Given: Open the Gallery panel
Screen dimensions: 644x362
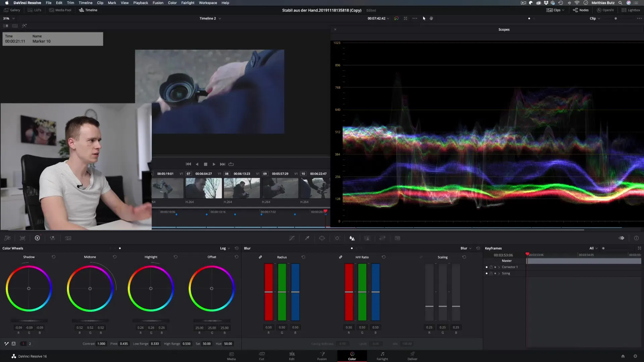Looking at the screenshot, I should [12, 10].
